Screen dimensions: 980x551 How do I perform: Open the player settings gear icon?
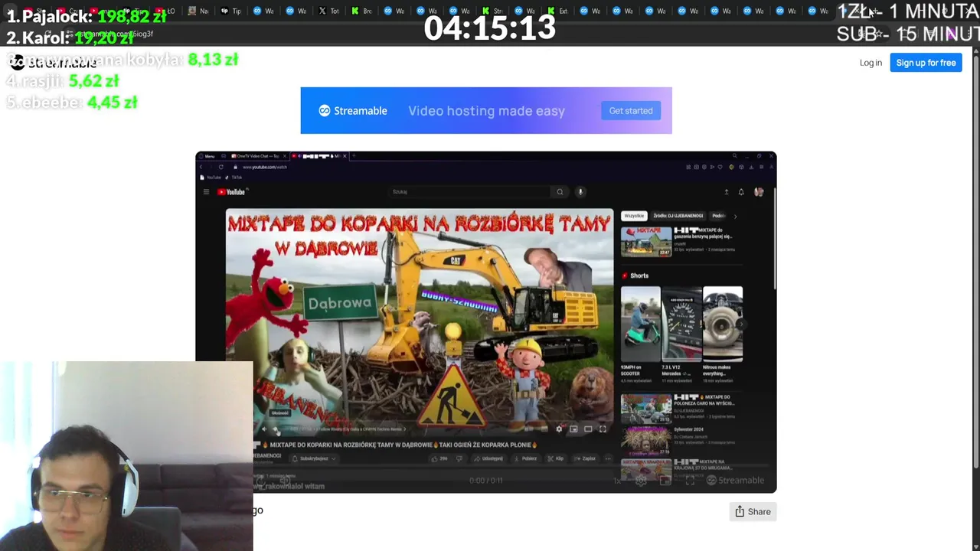(x=641, y=481)
